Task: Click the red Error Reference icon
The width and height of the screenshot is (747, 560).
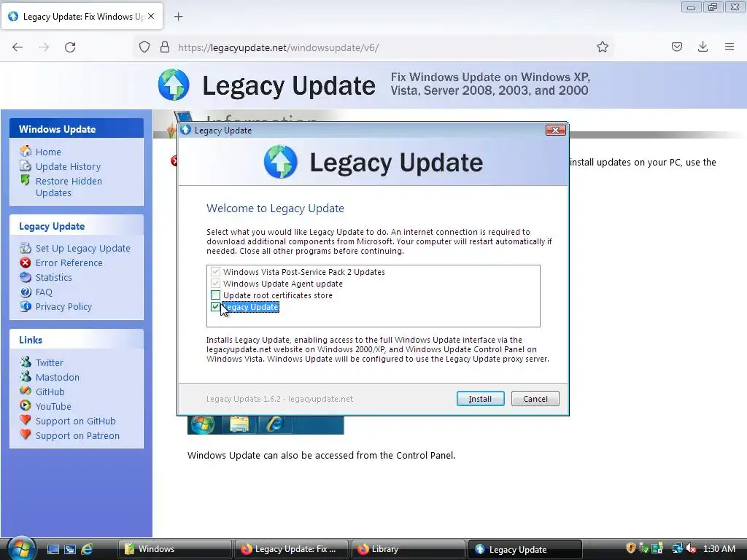Action: (x=26, y=262)
